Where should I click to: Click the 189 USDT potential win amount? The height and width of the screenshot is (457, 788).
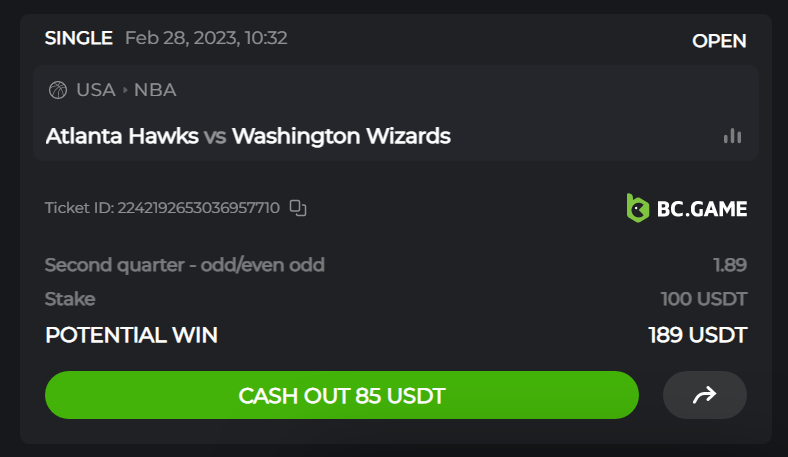(698, 335)
